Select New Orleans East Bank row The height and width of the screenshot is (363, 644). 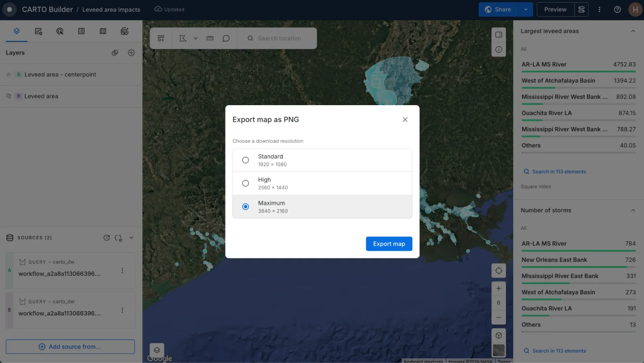click(x=579, y=261)
